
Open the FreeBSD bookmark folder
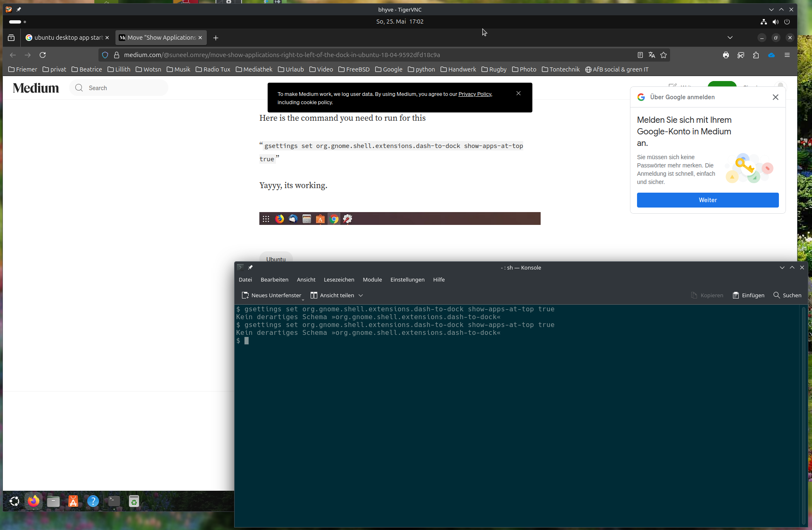click(354, 69)
